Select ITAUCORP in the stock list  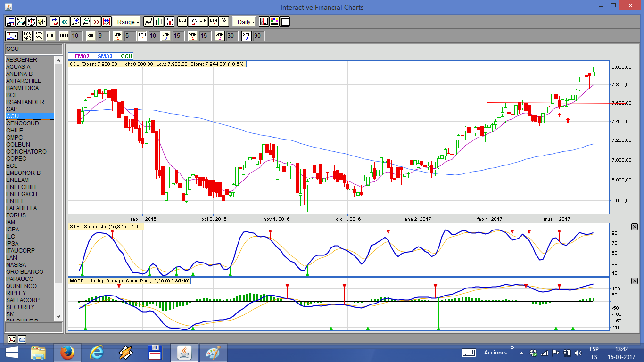30,251
